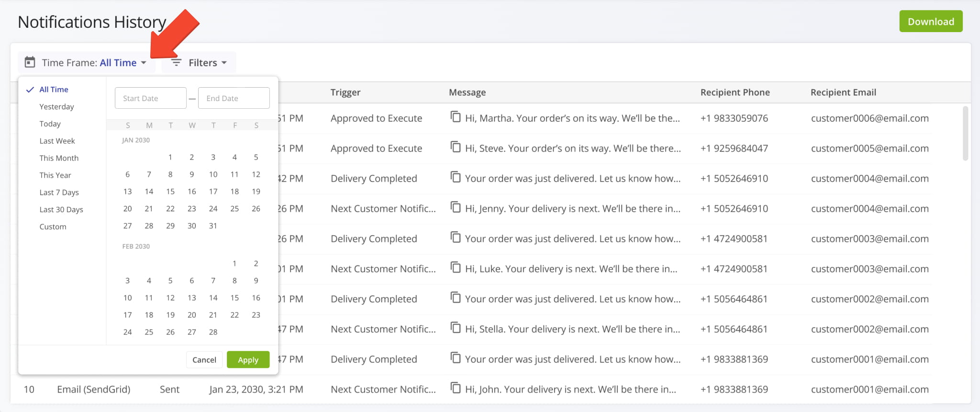Click Jan 23, 2030, 3:21 PM timestamp
Viewport: 980px width, 412px height.
point(256,389)
